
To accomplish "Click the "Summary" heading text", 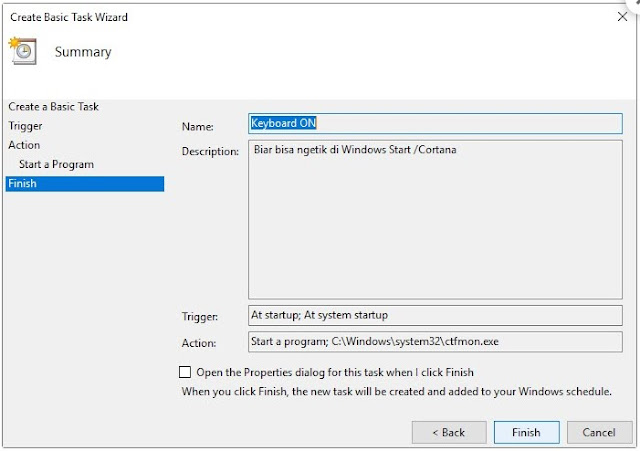I will click(x=83, y=52).
